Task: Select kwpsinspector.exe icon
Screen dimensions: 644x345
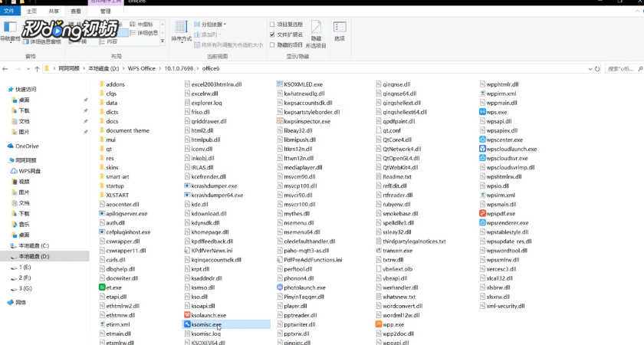Action: click(280, 121)
